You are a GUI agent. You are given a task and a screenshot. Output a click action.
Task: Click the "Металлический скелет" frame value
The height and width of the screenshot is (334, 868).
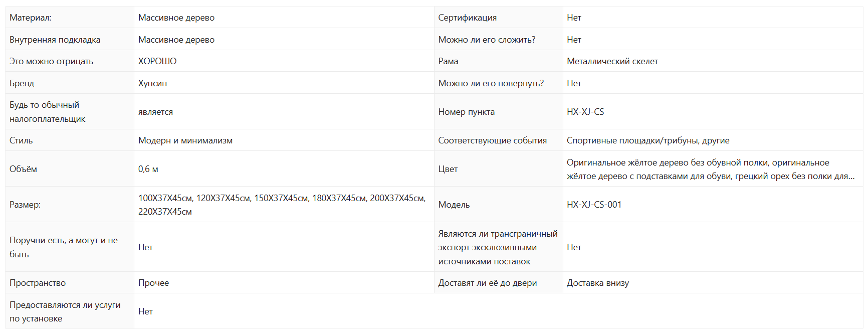[x=612, y=61]
